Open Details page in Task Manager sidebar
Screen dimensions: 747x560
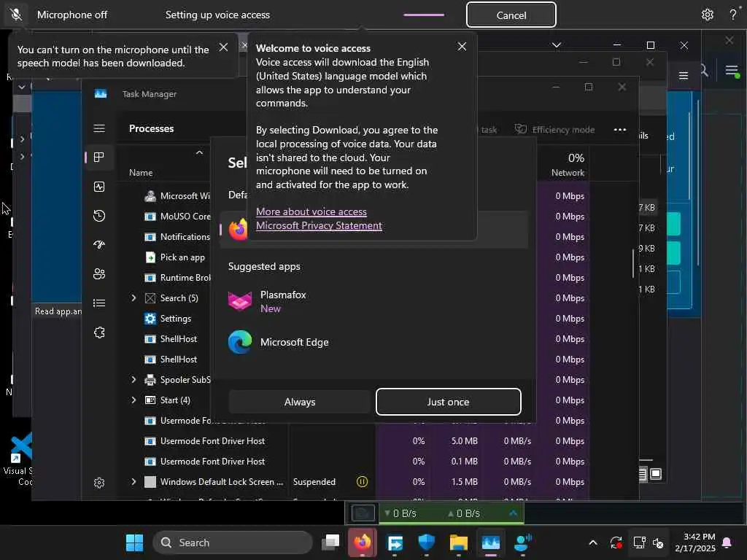click(x=99, y=303)
